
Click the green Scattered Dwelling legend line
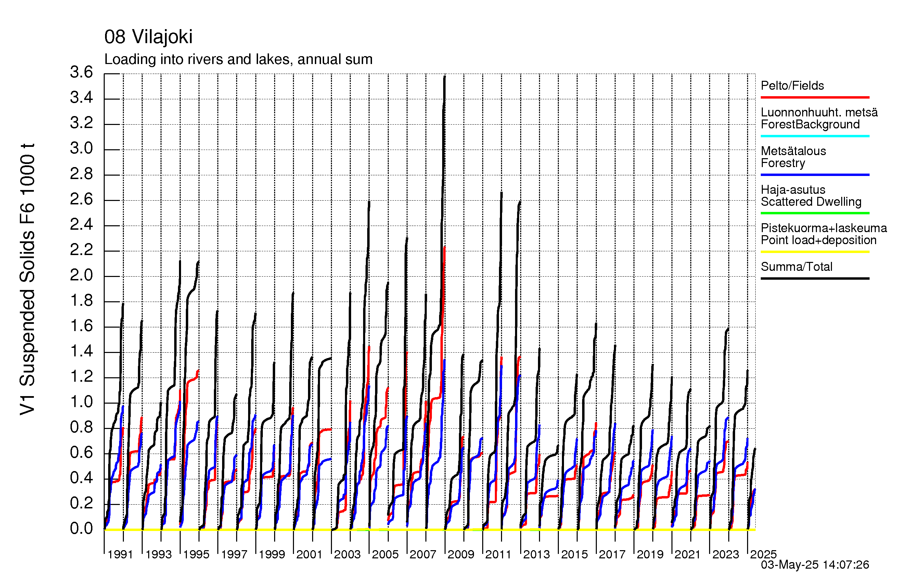(814, 213)
